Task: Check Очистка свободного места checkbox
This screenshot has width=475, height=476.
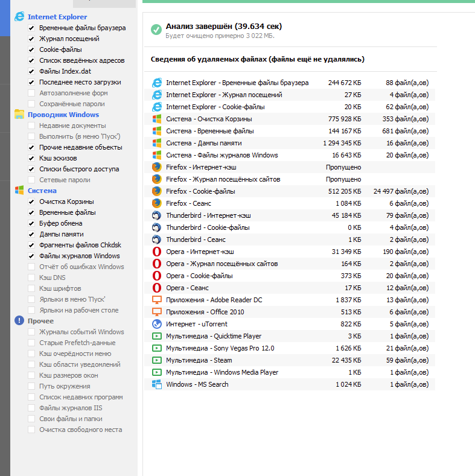Action: [x=31, y=430]
